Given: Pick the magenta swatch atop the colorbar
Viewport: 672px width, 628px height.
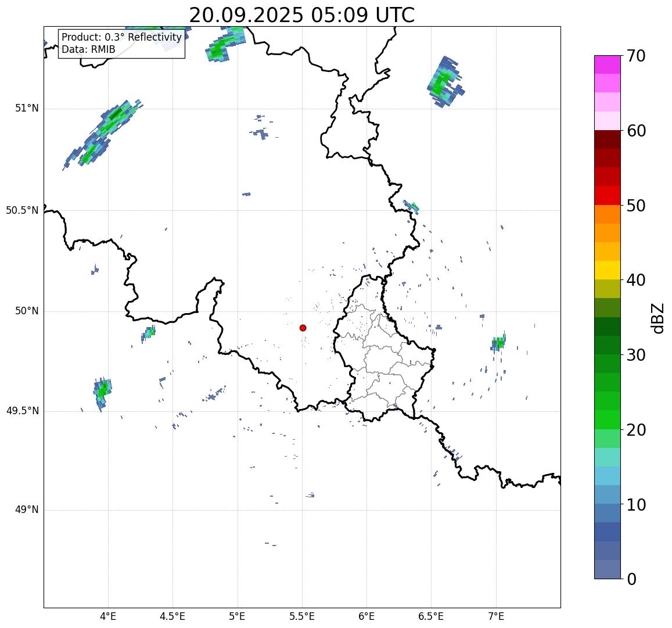Looking at the screenshot, I should (608, 64).
